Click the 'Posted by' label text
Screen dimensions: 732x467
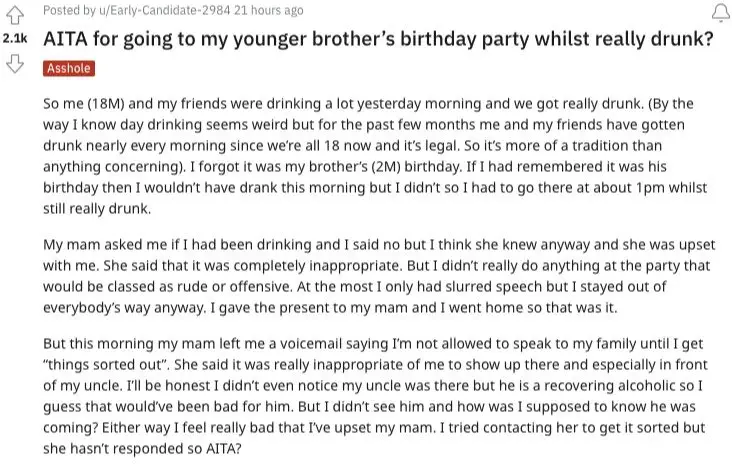(69, 10)
